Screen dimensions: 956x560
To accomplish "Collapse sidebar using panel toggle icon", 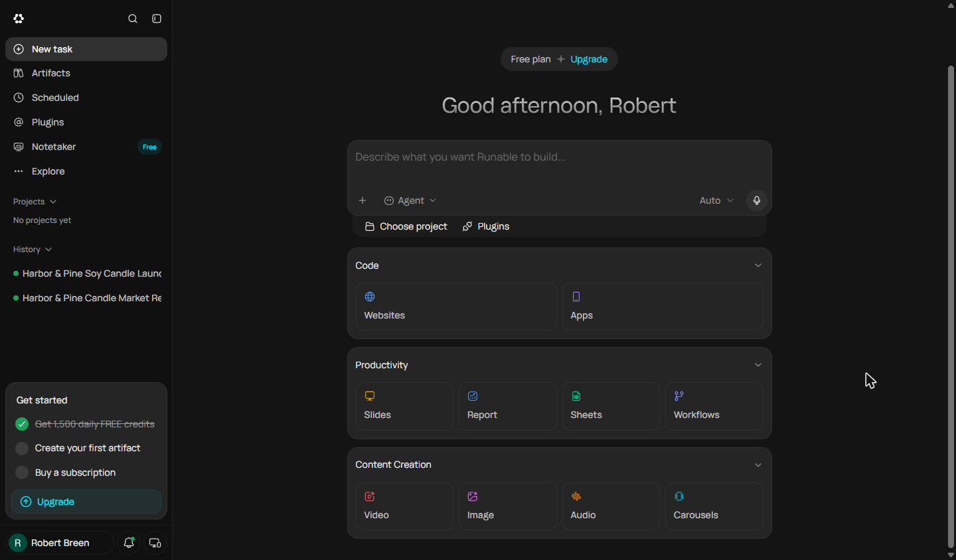I will coord(157,19).
